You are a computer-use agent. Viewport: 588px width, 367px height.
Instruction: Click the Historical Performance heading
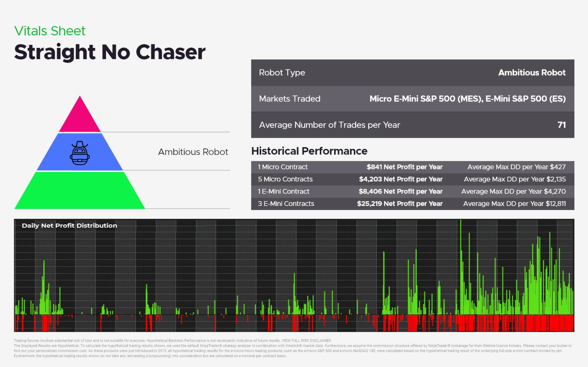309,151
